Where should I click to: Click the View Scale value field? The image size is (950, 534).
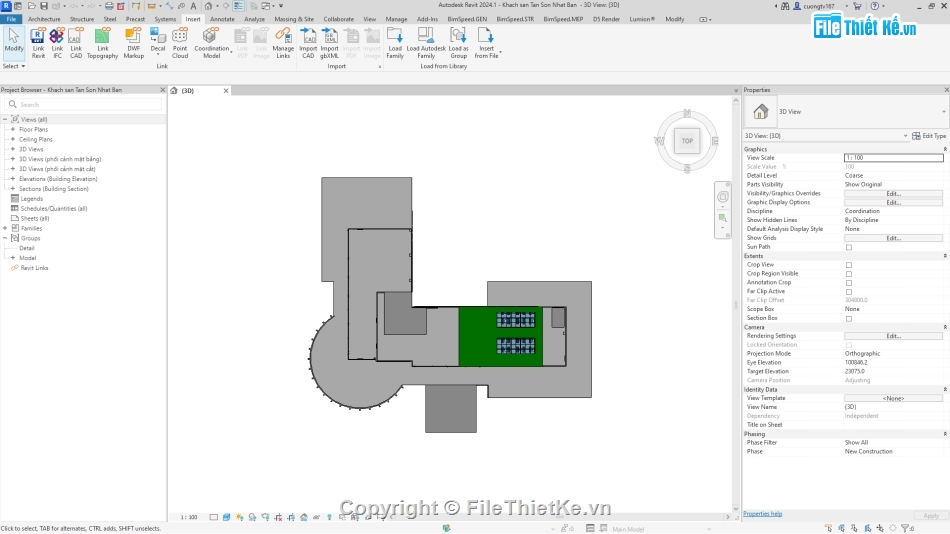point(894,158)
